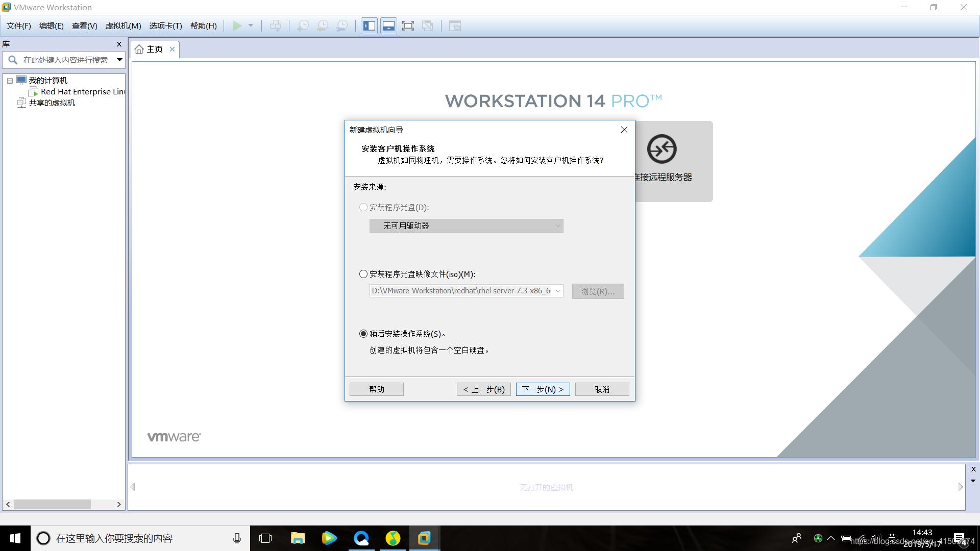The image size is (980, 551).
Task: Open the 选项卡(T) menu
Action: tap(165, 26)
